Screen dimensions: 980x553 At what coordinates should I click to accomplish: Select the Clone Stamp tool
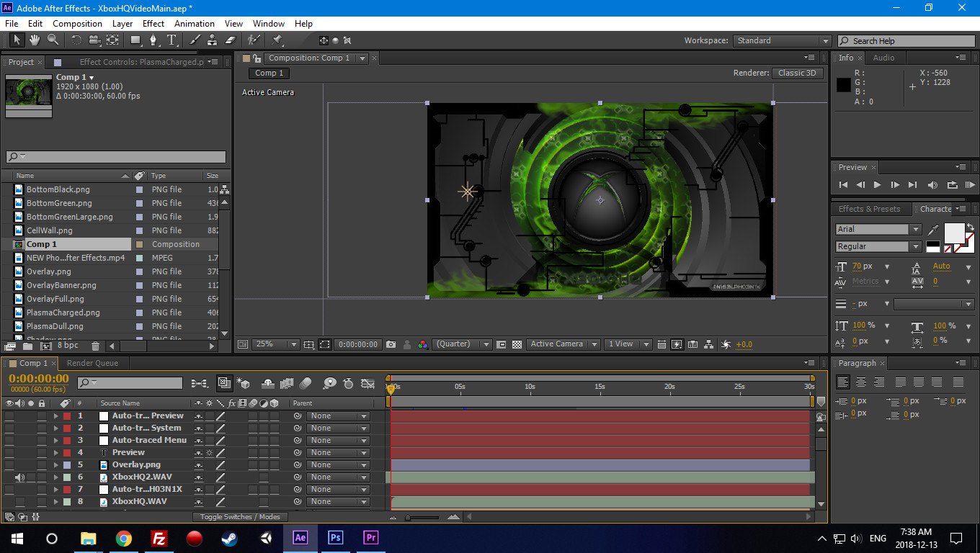pyautogui.click(x=213, y=40)
